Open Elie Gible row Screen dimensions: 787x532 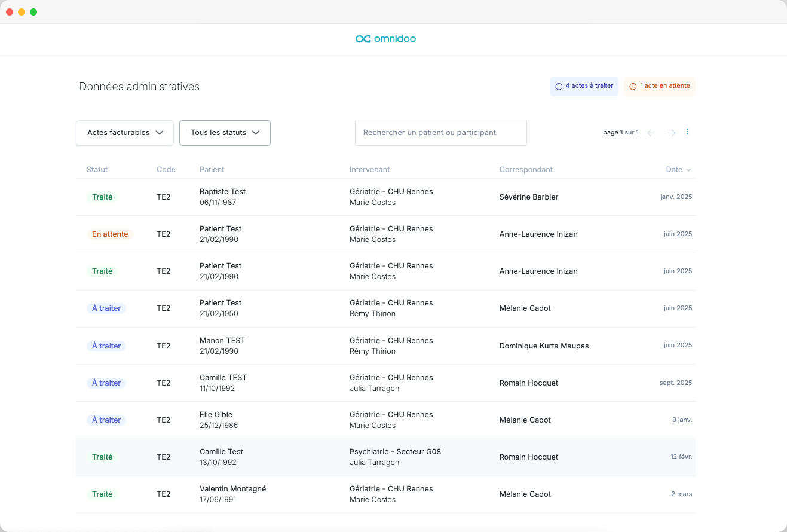pos(385,420)
